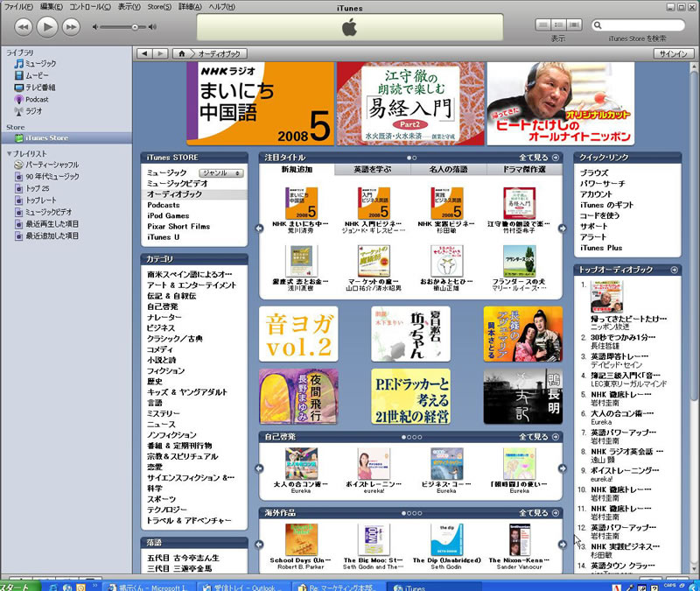Image resolution: width=700 pixels, height=591 pixels.
Task: Open the 音ヨガ vol.2 tile
Action: pyautogui.click(x=298, y=334)
